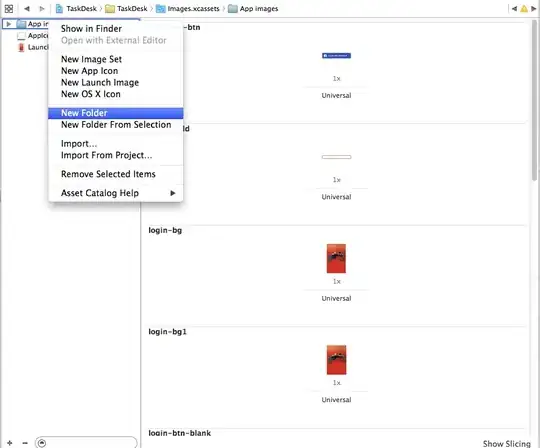Go forward with the right arrow
This screenshot has height=448, width=540.
pyautogui.click(x=42, y=9)
